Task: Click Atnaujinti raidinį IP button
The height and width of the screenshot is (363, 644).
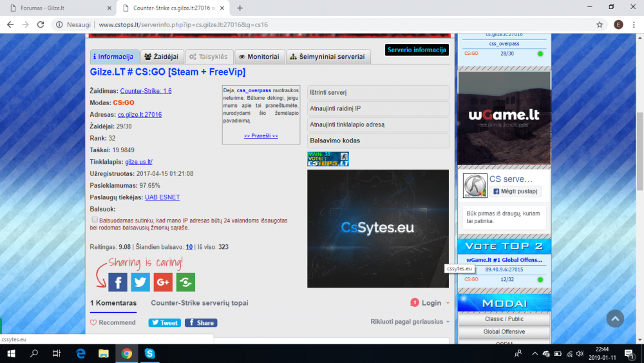Action: point(378,108)
